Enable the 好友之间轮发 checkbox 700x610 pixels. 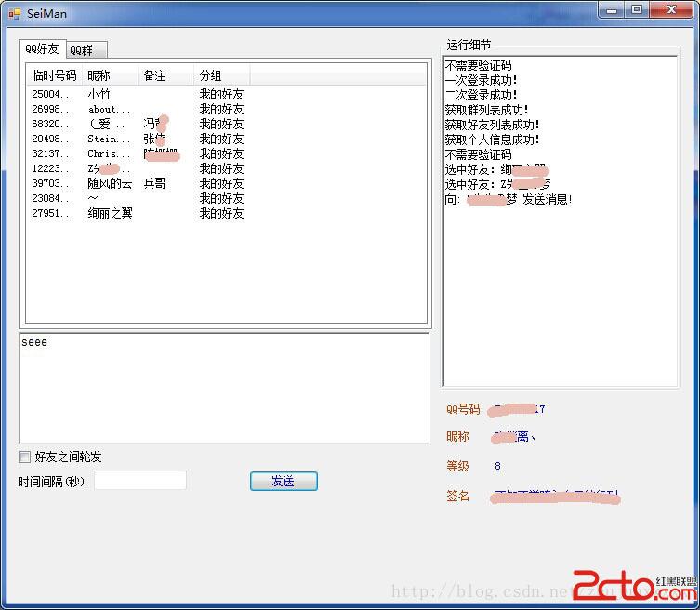(x=24, y=457)
